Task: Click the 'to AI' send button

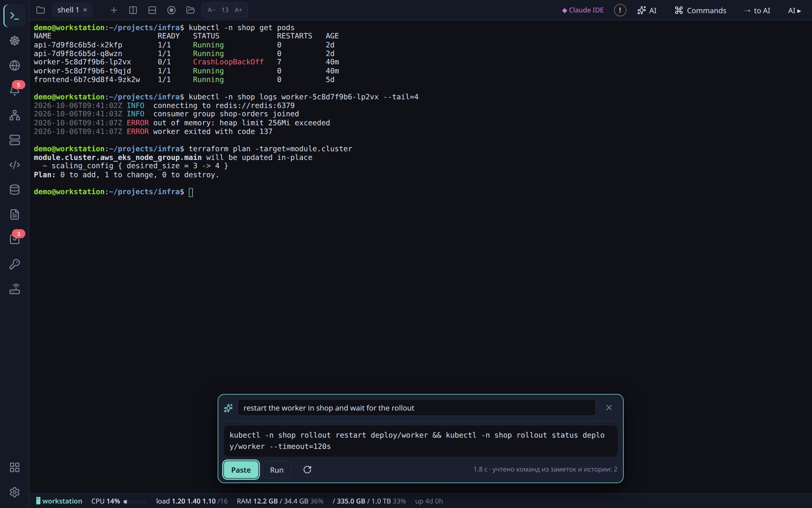Action: (757, 10)
